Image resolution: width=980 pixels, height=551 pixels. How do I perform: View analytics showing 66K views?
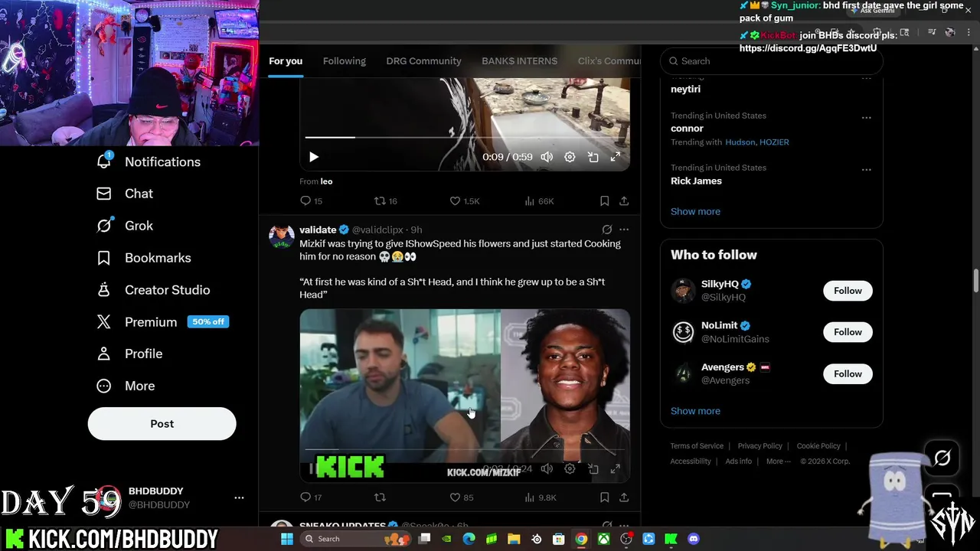539,201
